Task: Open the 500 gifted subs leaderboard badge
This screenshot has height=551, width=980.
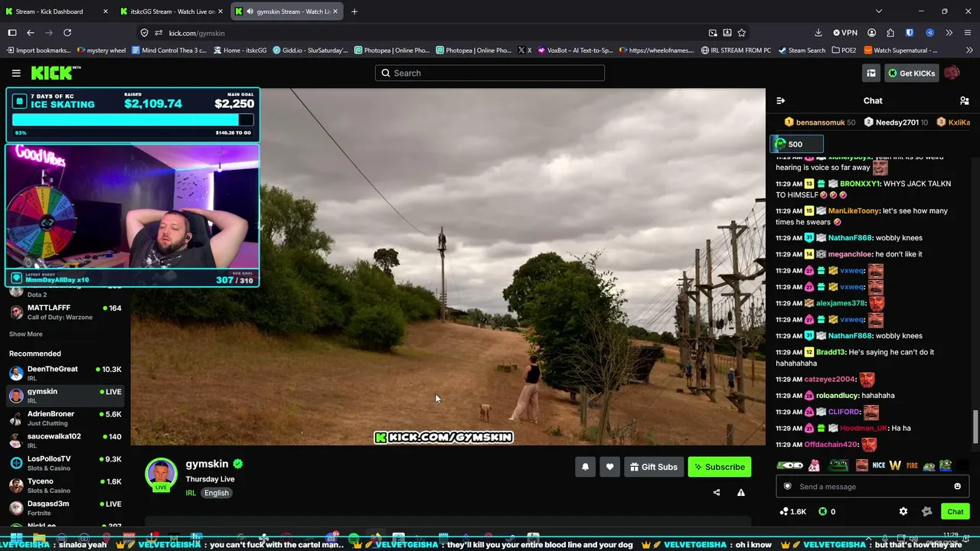Action: (x=796, y=144)
